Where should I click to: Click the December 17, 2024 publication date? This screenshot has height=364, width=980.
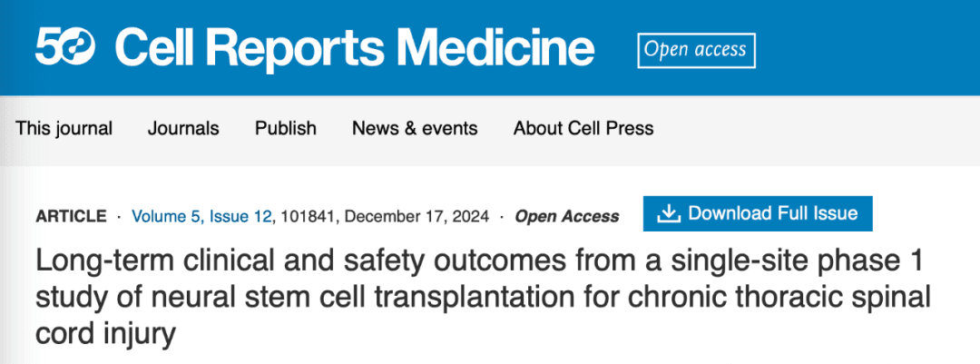[x=416, y=216]
